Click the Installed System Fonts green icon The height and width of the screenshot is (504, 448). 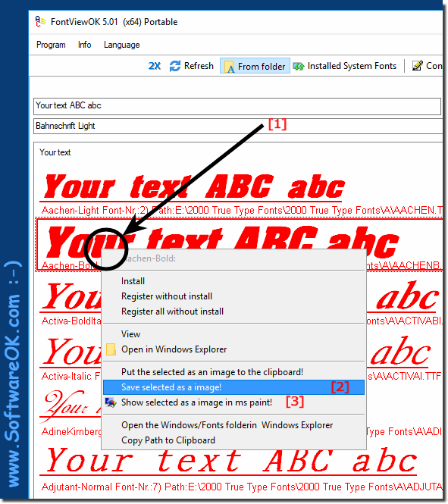[299, 67]
